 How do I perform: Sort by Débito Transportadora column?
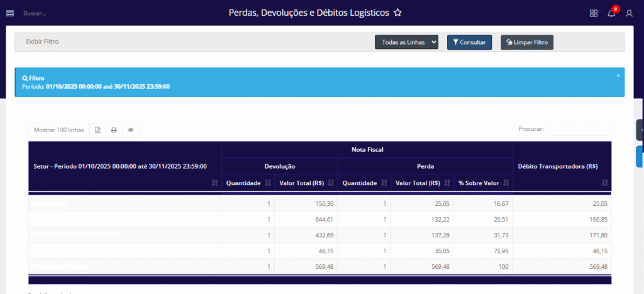point(604,183)
